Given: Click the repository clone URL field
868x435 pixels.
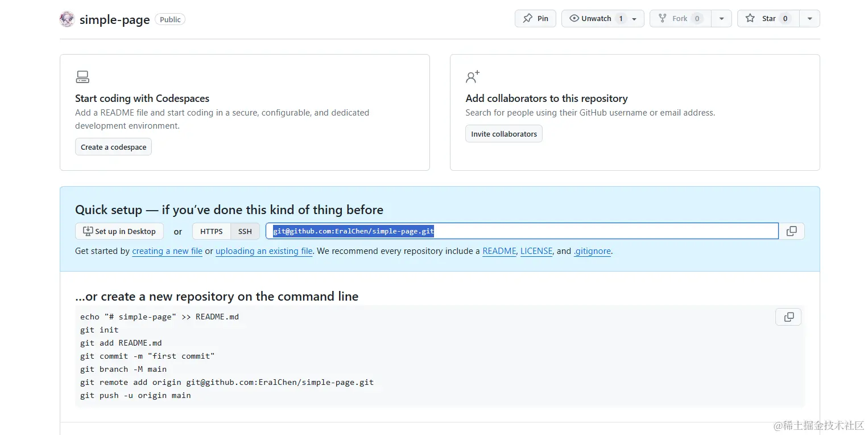Looking at the screenshot, I should tap(522, 231).
